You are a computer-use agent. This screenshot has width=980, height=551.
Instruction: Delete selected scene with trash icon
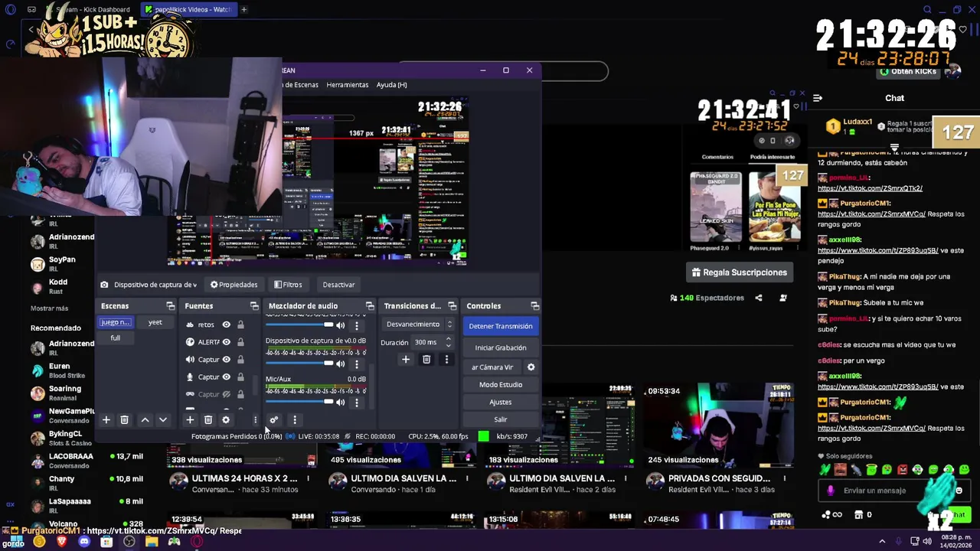[124, 419]
